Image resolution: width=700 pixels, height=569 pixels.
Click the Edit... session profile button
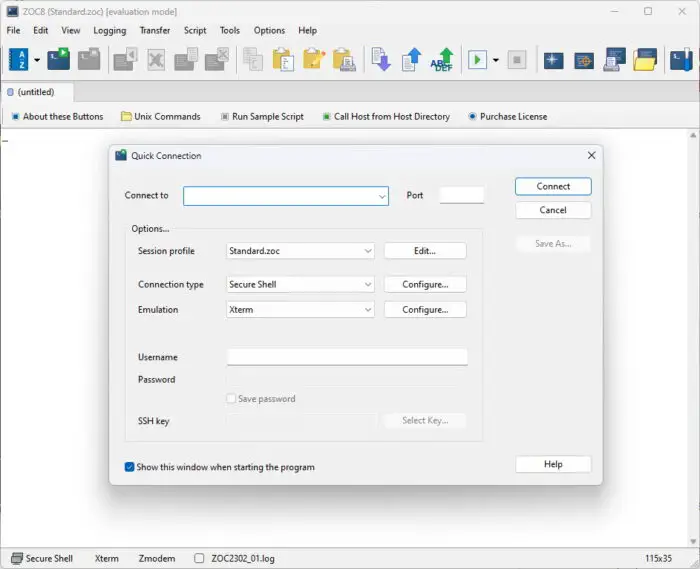(x=425, y=251)
